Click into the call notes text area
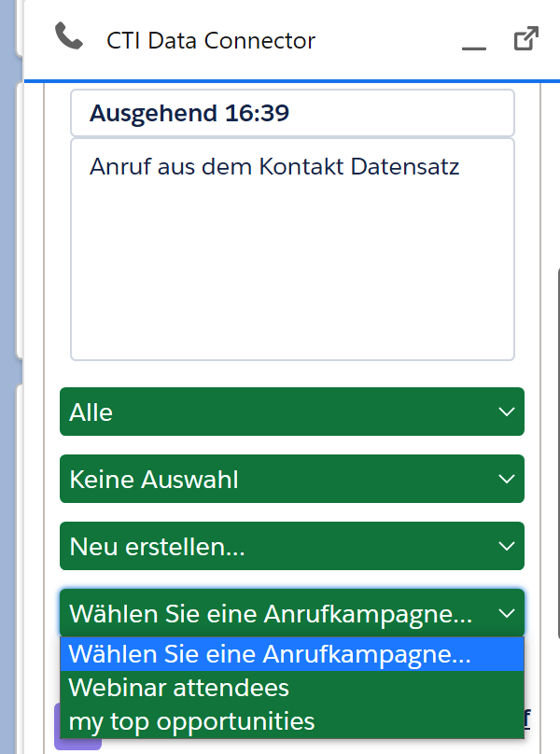Screen dimensions: 560x754 point(292,249)
